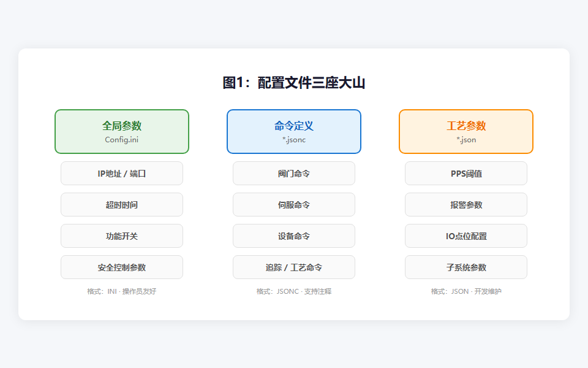588x368 pixels.
Task: Click the 全局参数 Config.ini header card
Action: coord(122,131)
